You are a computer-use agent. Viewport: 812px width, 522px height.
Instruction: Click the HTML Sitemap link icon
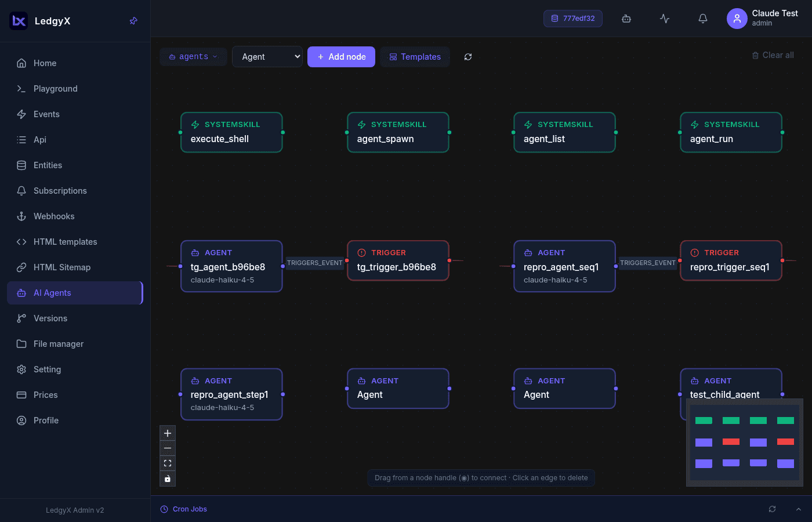(x=21, y=267)
